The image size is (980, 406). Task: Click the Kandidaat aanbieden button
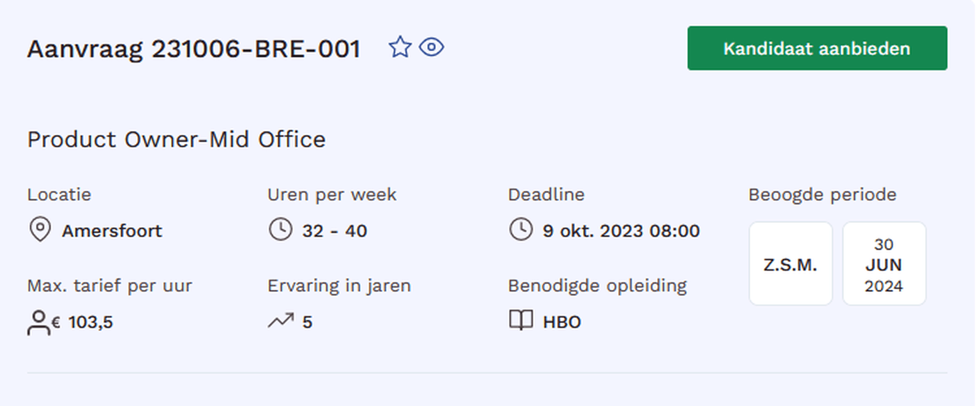pos(816,48)
